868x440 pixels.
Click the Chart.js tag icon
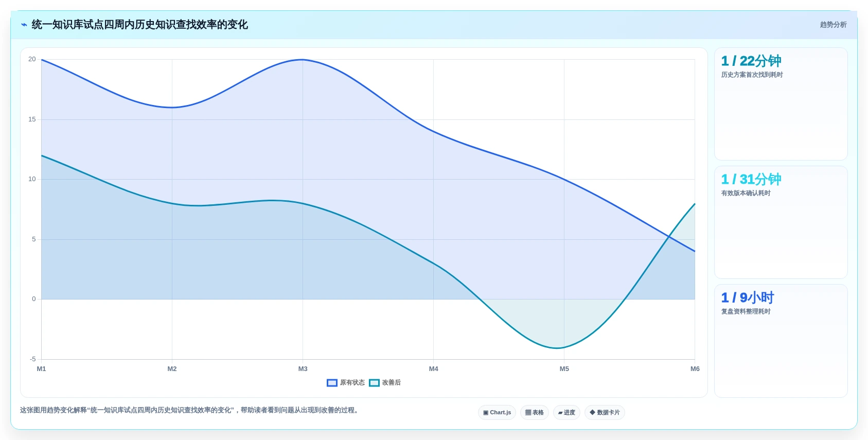pos(486,413)
